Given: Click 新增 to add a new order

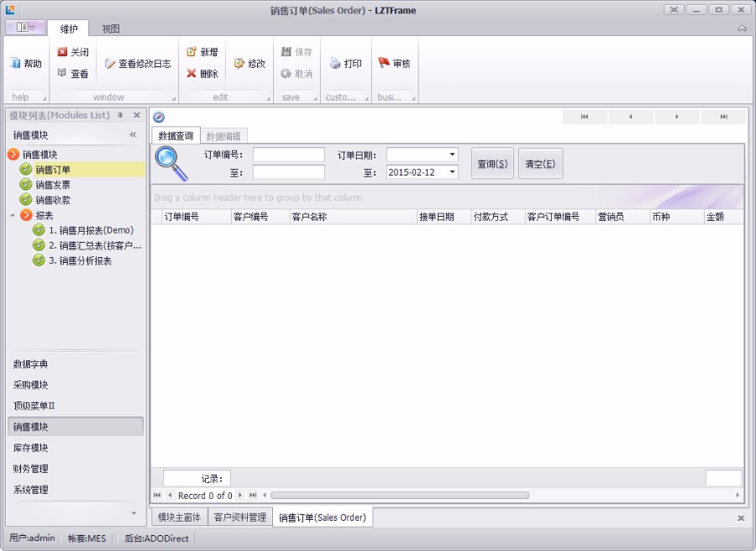Looking at the screenshot, I should click(202, 51).
